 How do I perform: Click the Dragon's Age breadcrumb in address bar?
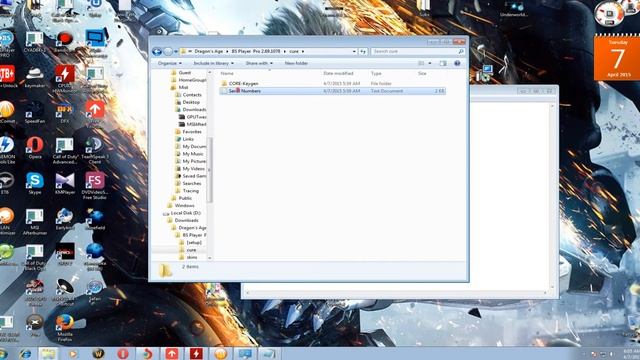[209, 51]
